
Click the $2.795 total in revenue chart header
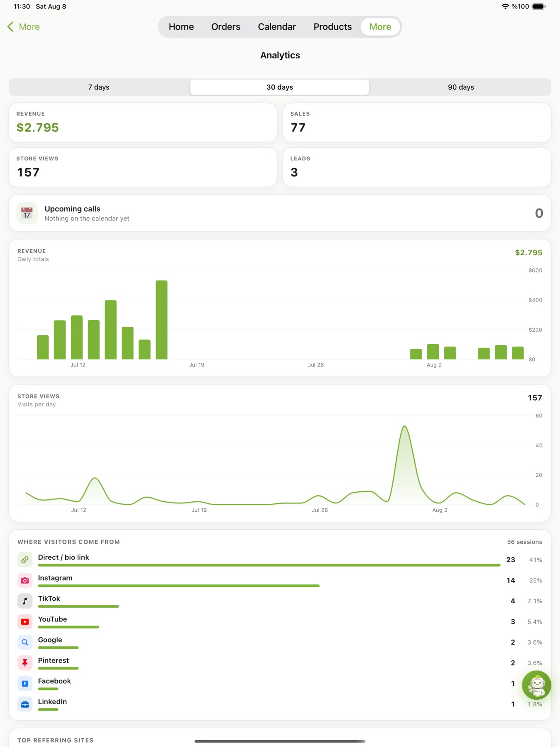pyautogui.click(x=528, y=252)
